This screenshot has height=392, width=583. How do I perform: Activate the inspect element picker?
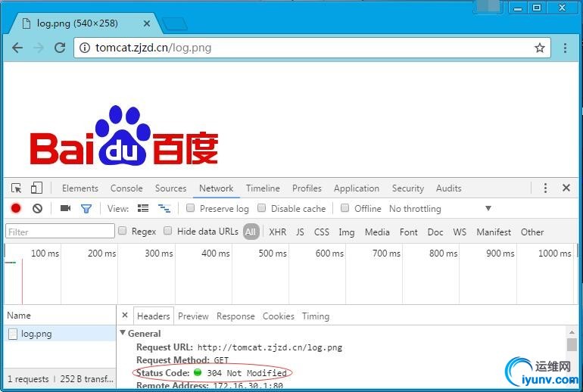coord(17,188)
